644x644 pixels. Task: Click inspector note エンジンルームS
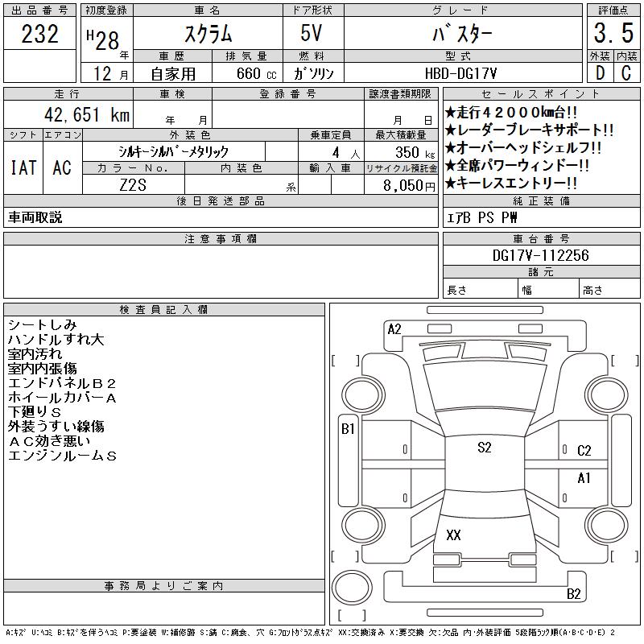62,456
